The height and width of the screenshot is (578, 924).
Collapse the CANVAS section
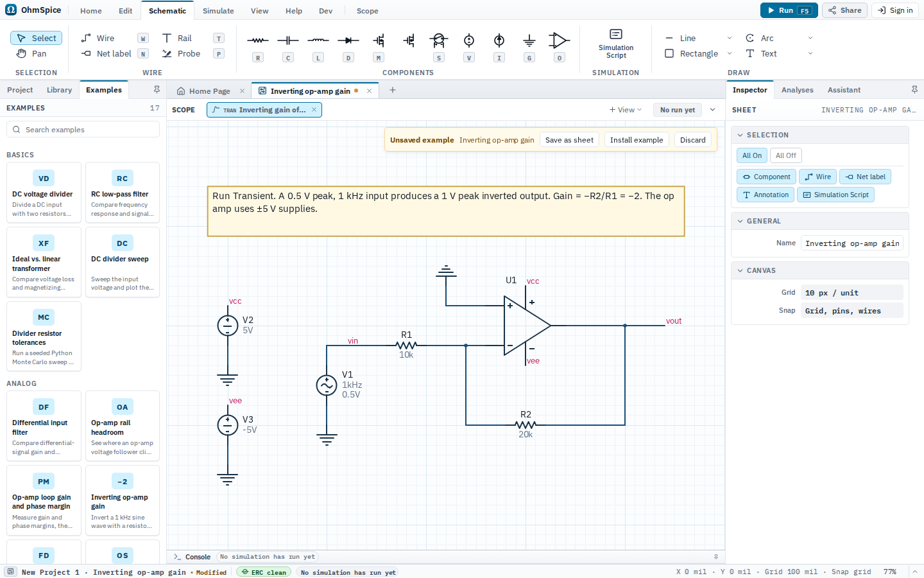pos(740,271)
